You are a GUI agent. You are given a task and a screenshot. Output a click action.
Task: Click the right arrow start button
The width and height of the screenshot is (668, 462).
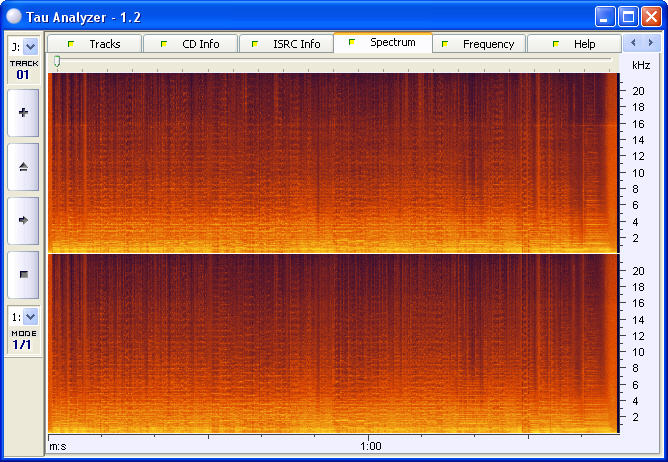(23, 220)
